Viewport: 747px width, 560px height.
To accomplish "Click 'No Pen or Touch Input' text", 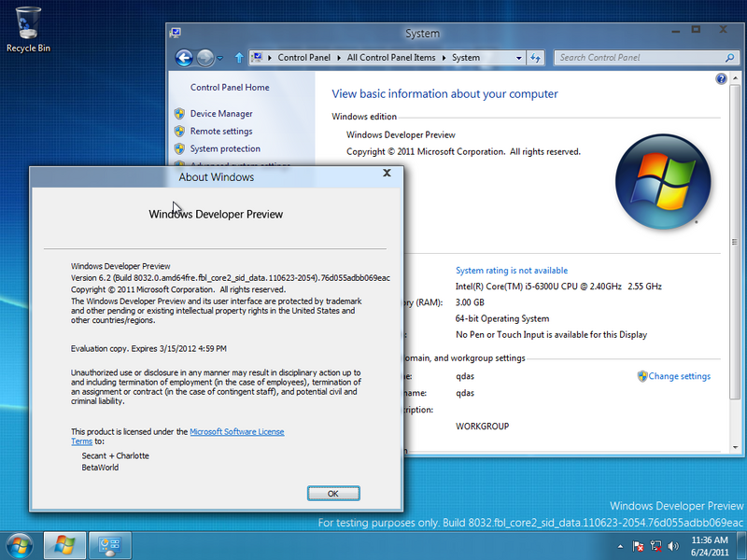I will pos(551,335).
